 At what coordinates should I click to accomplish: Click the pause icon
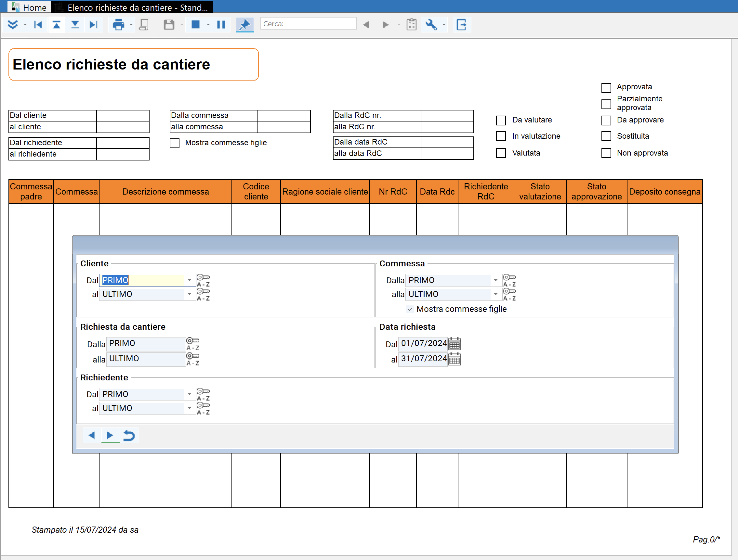click(x=221, y=25)
